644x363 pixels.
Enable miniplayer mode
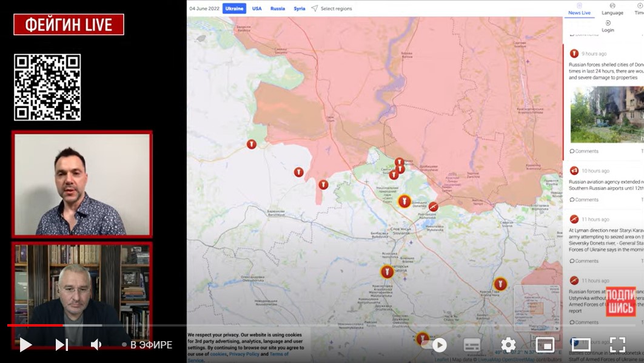pyautogui.click(x=545, y=345)
